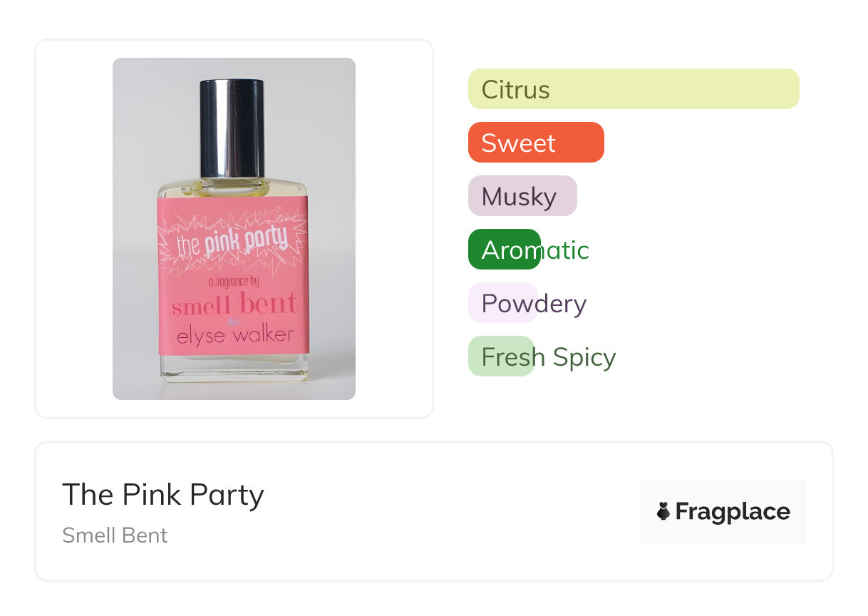Choose the Fresh Spicy accord bar
Image resolution: width=868 pixels, height=616 pixels.
pyautogui.click(x=501, y=356)
